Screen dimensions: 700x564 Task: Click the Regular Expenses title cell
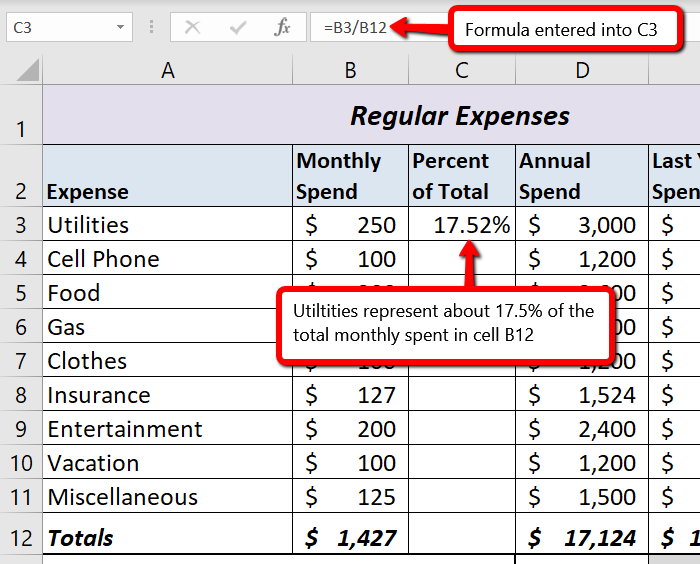[371, 114]
